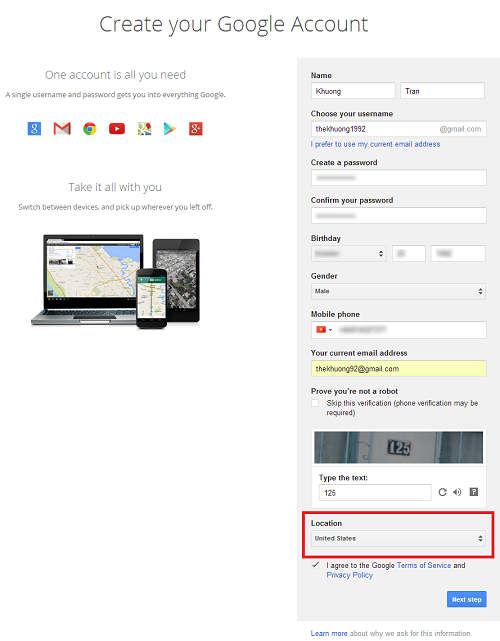
Task: Click the captcha Type the text field
Action: (x=375, y=493)
